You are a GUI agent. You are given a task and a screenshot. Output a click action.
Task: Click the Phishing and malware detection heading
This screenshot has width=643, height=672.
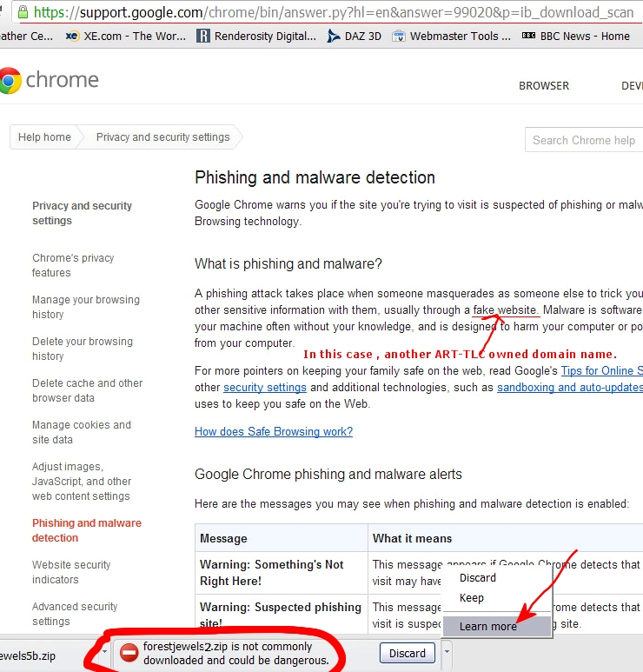(315, 177)
